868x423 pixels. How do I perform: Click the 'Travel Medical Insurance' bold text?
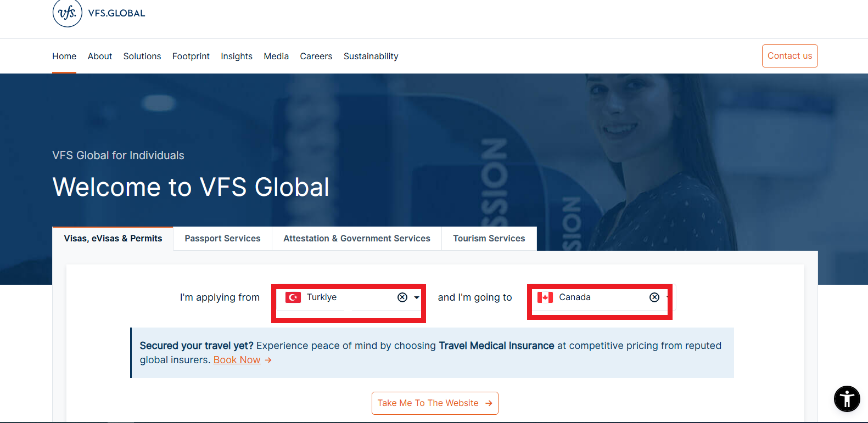click(496, 346)
